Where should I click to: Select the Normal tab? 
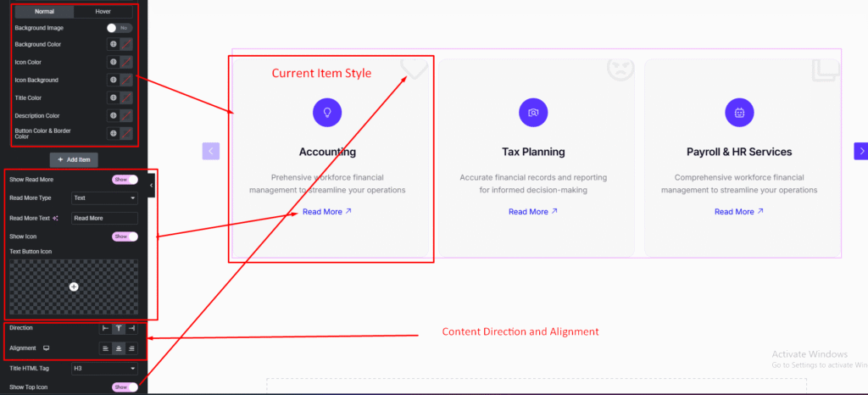coord(43,12)
